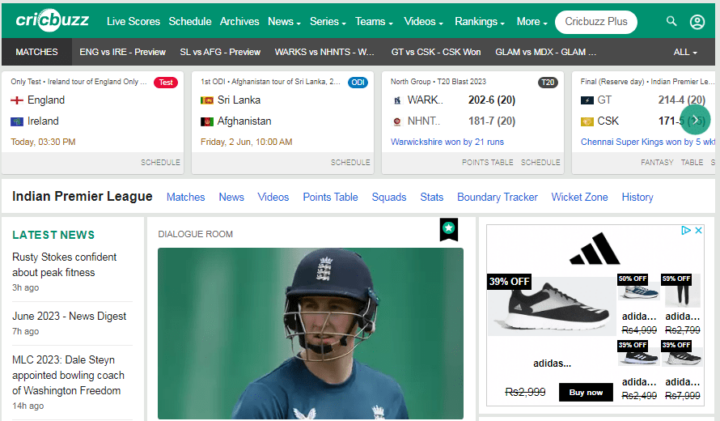
Task: Open IPL Videos link
Action: point(273,197)
